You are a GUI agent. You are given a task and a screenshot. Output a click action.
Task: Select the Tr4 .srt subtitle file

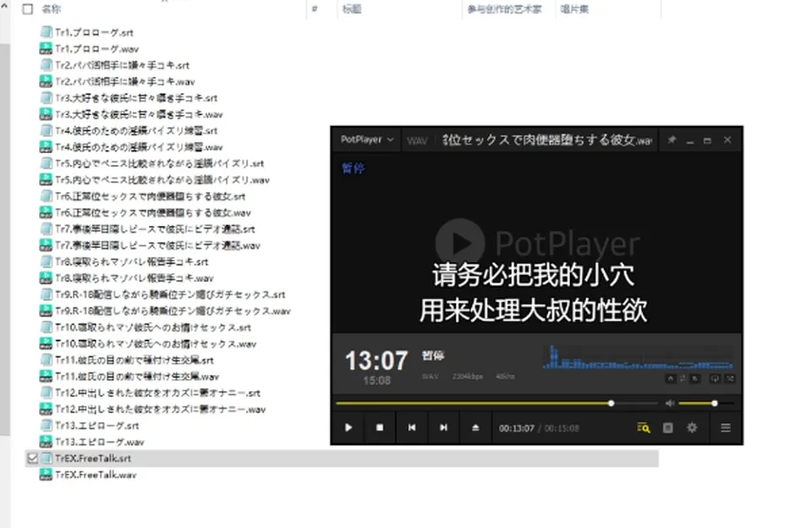point(129,130)
